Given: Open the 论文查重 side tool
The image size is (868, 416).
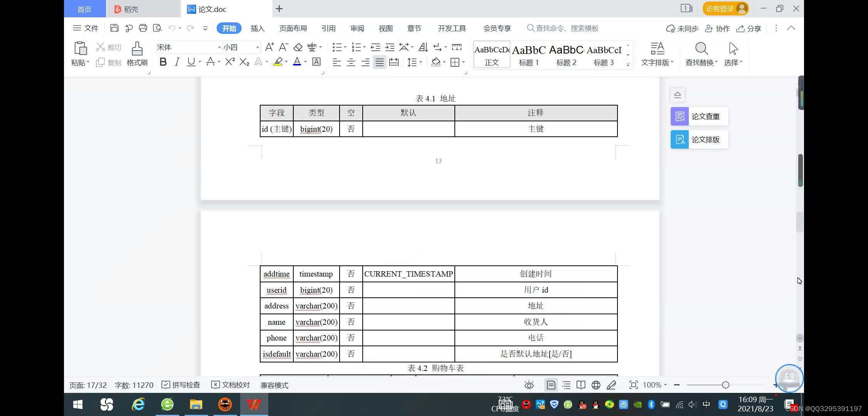Looking at the screenshot, I should coord(699,116).
